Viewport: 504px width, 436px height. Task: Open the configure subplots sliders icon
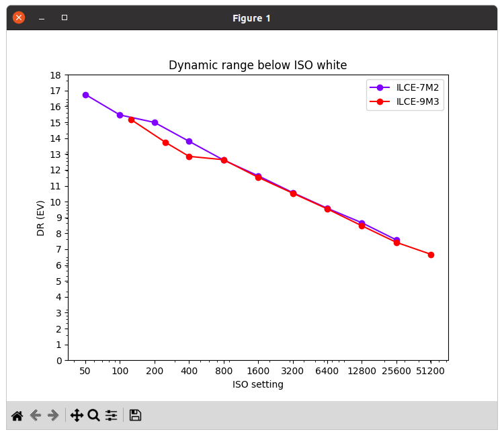pyautogui.click(x=111, y=415)
